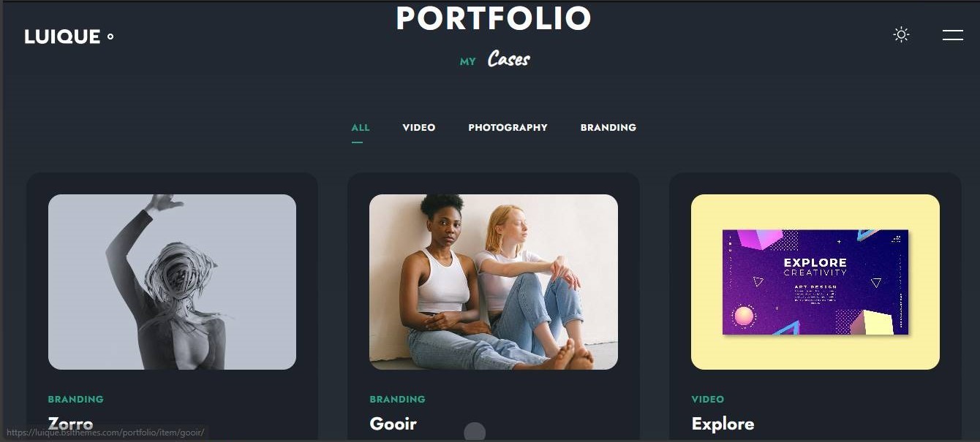Click VIDEO category label above Explore
980x442 pixels.
[x=708, y=399]
